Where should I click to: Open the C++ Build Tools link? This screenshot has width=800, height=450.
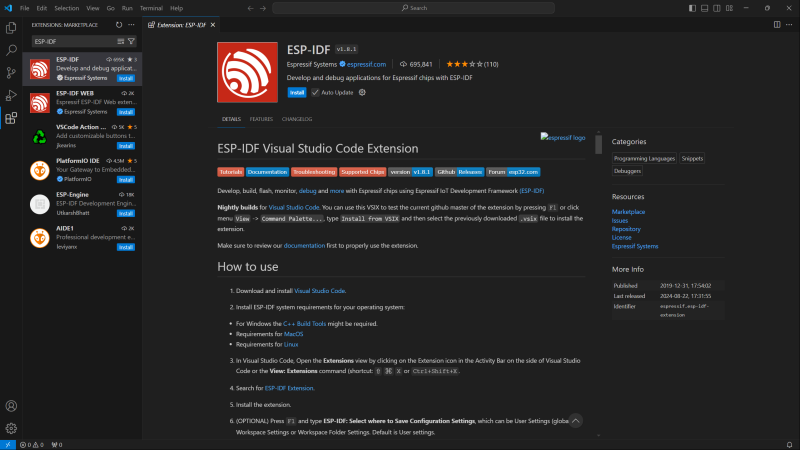[304, 323]
